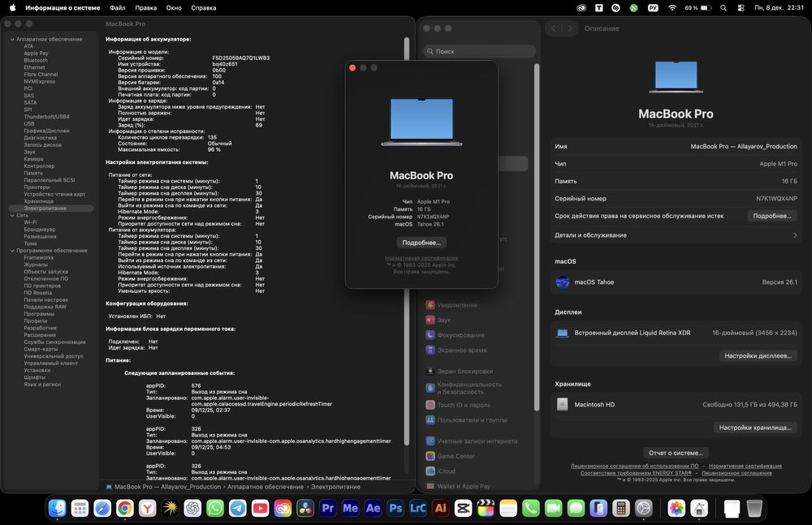The height and width of the screenshot is (525, 812).
Task: Click Подробнее next to service coverage
Action: click(x=771, y=216)
